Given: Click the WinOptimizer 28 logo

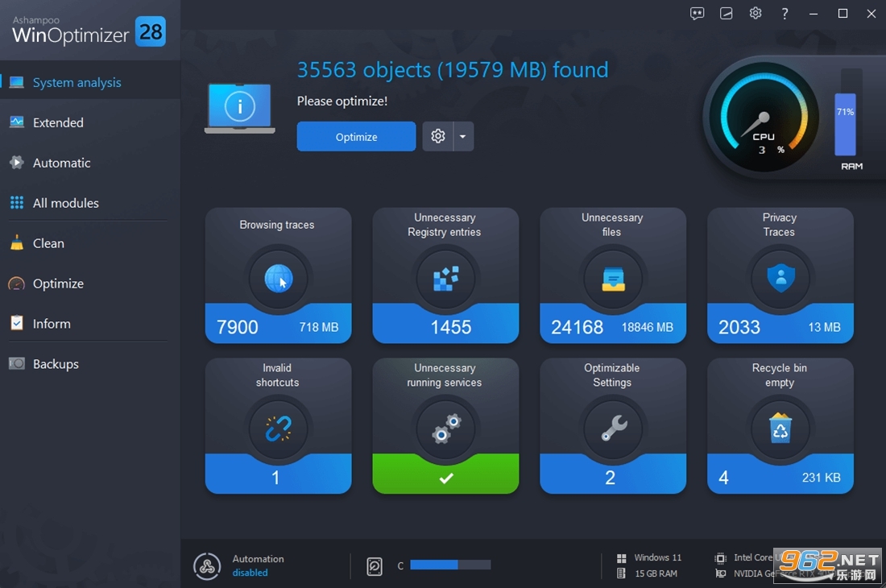Looking at the screenshot, I should click(x=89, y=31).
